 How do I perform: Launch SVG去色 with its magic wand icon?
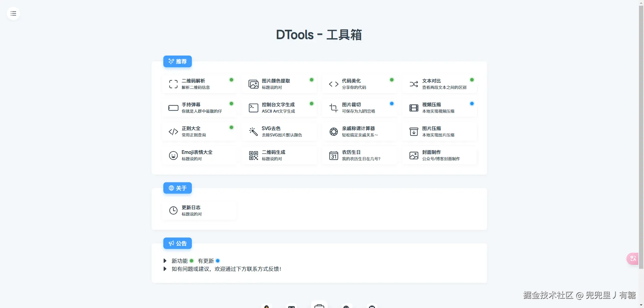point(254,132)
